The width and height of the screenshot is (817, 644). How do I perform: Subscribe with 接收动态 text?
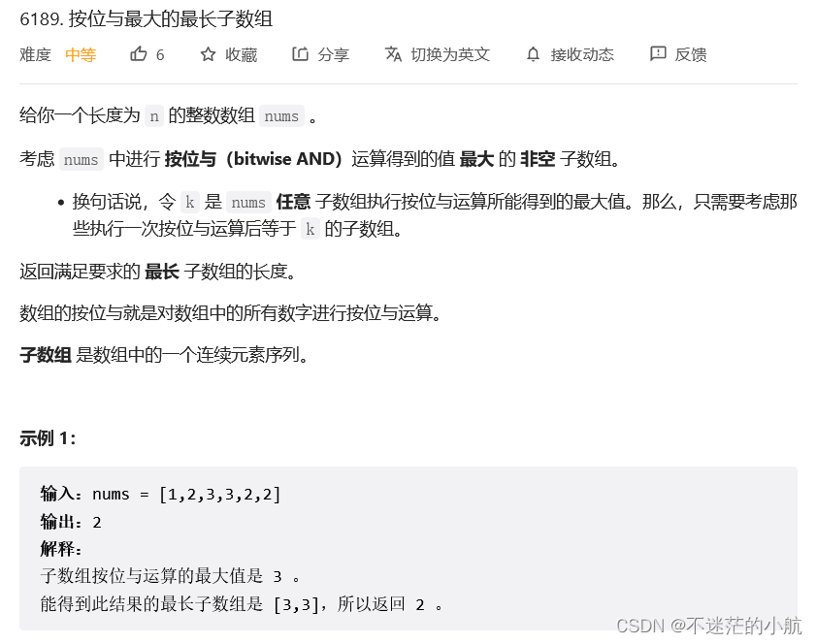click(x=582, y=54)
